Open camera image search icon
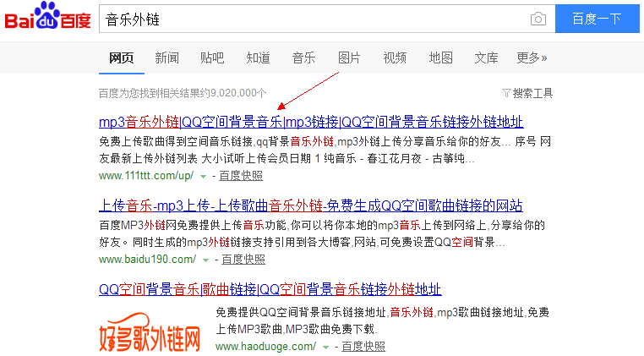Screen dimensions: 644x356 [538, 19]
